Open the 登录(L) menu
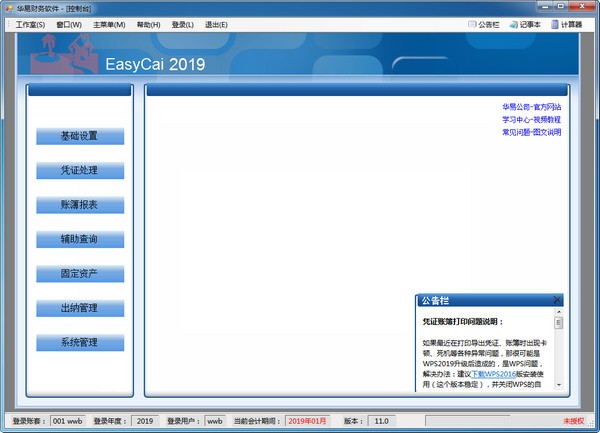 (183, 25)
